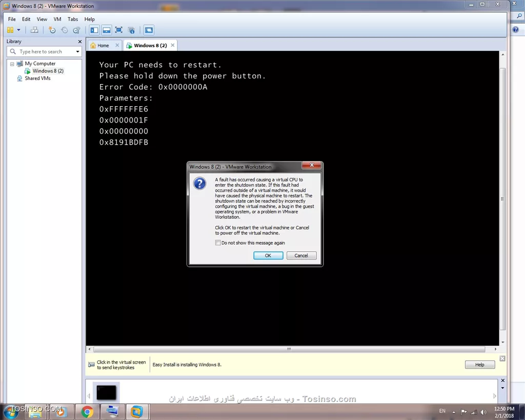Image resolution: width=525 pixels, height=420 pixels.
Task: Click the keyboard icon in the message bar
Action: coord(91,365)
